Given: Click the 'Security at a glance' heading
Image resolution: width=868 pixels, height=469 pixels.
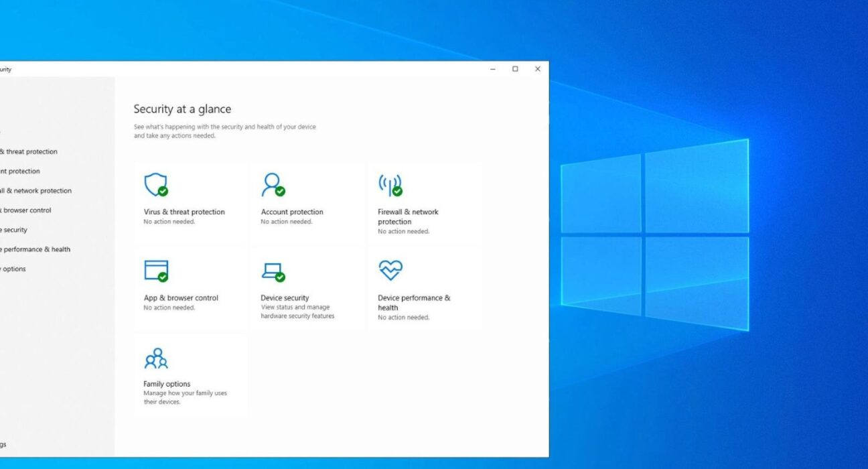Looking at the screenshot, I should click(x=182, y=109).
